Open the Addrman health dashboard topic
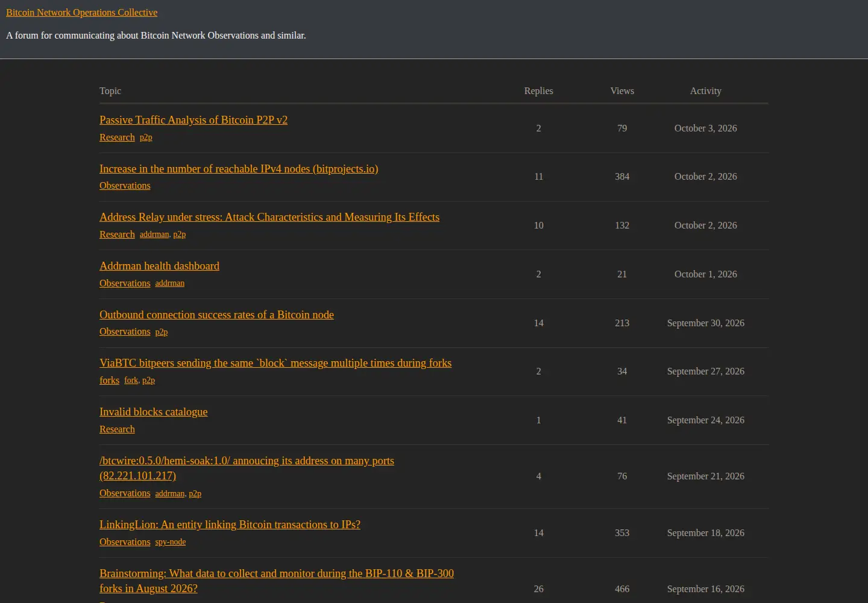 coord(159,265)
